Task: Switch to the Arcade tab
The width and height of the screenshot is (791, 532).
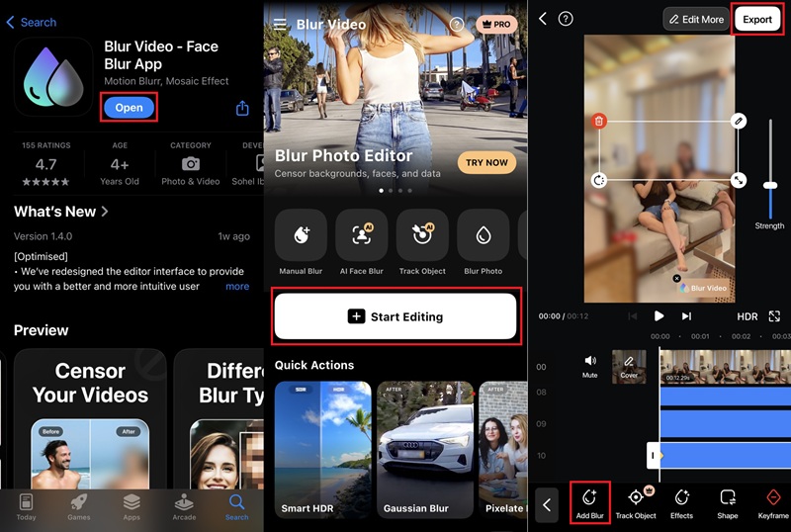Action: [184, 504]
